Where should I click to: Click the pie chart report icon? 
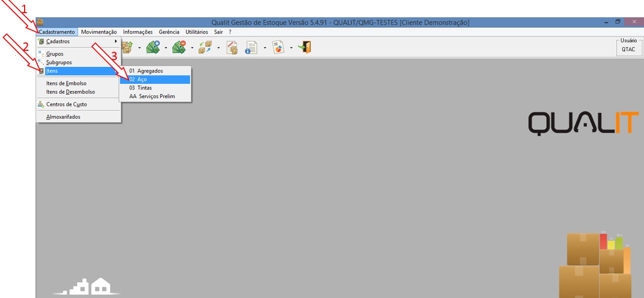(x=278, y=47)
